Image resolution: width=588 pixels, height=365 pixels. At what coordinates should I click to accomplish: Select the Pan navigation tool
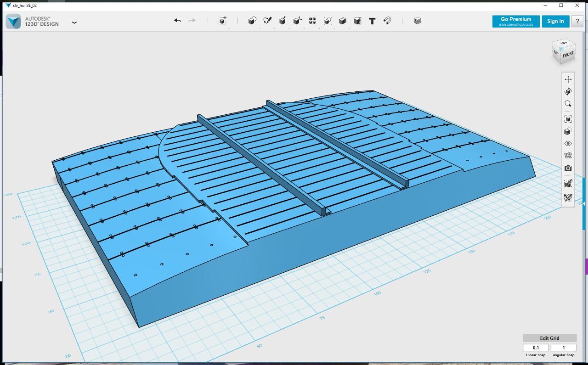(568, 79)
